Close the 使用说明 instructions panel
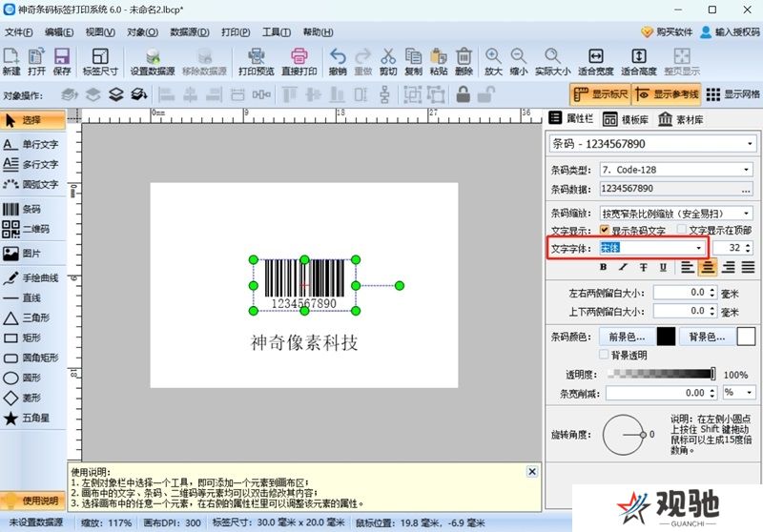763x532 pixels. click(x=532, y=471)
